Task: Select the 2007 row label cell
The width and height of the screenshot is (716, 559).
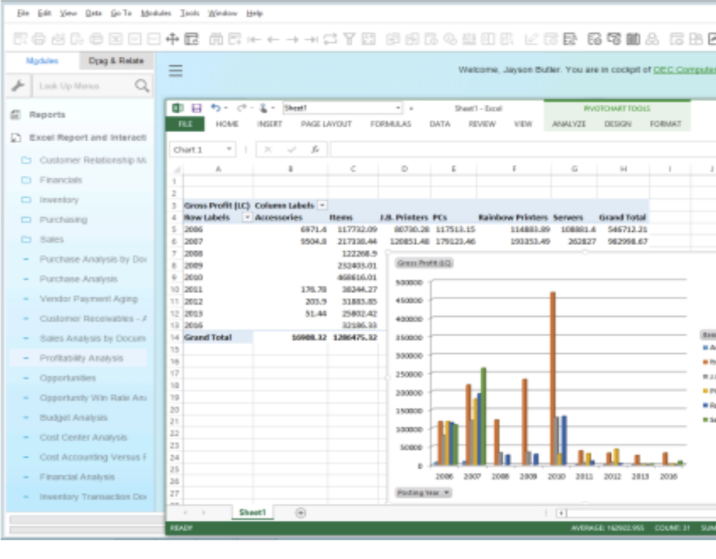Action: [x=218, y=241]
